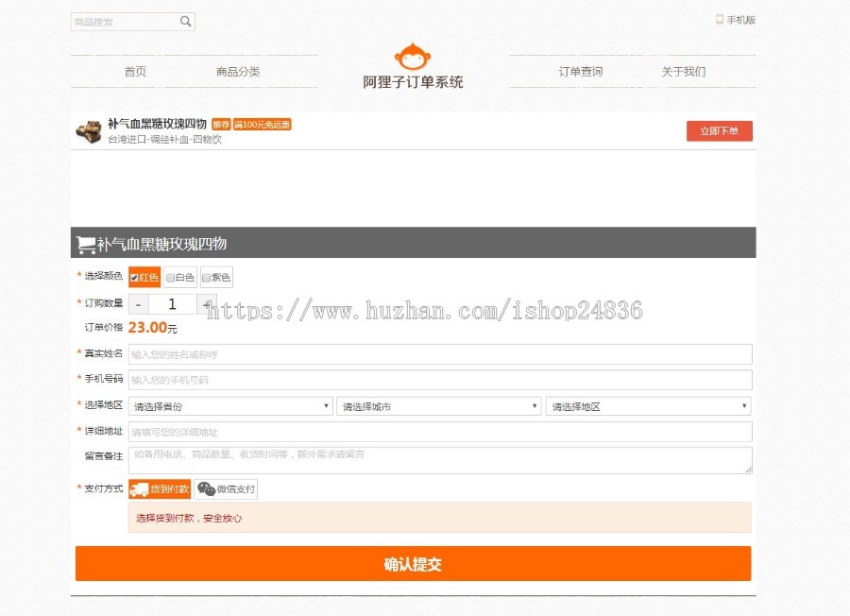The height and width of the screenshot is (616, 850).
Task: Click the plus stepper to increase quantity
Action: pyautogui.click(x=205, y=303)
